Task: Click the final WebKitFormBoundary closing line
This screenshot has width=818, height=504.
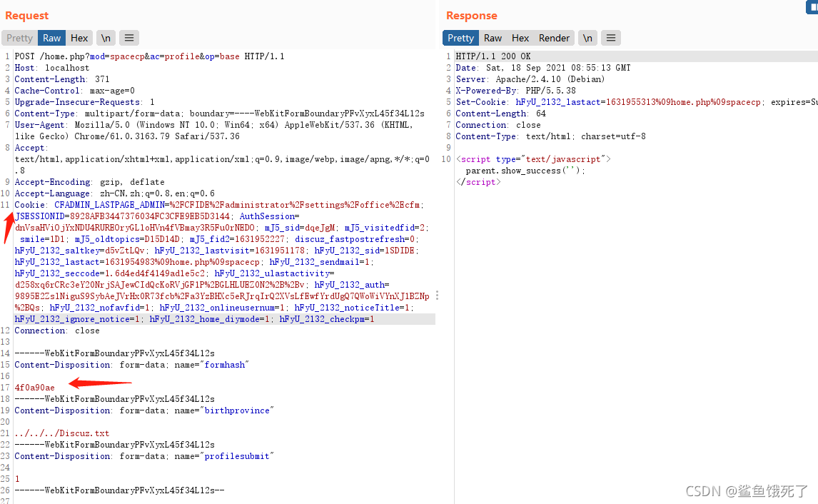Action: tap(119, 490)
